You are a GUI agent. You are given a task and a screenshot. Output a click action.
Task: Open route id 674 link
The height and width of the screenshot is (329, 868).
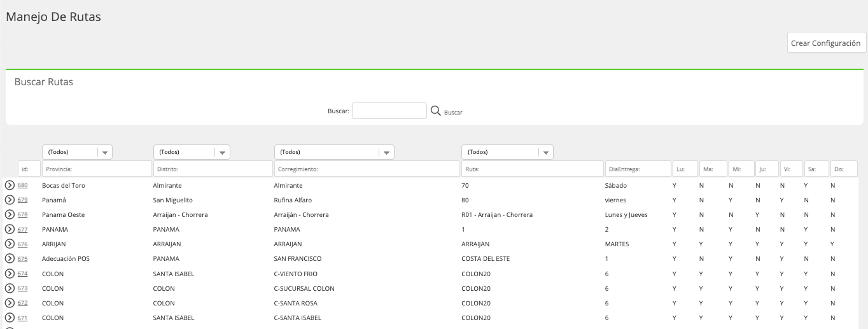[x=22, y=274]
